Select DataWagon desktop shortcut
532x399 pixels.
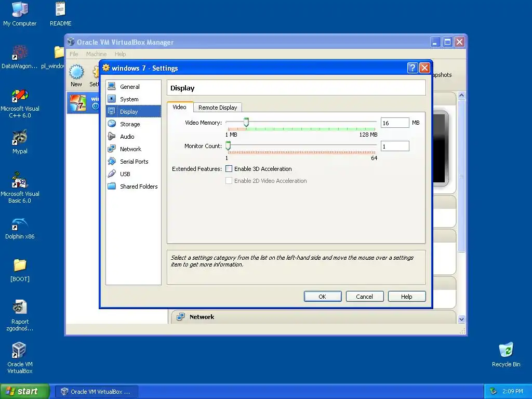tap(20, 57)
